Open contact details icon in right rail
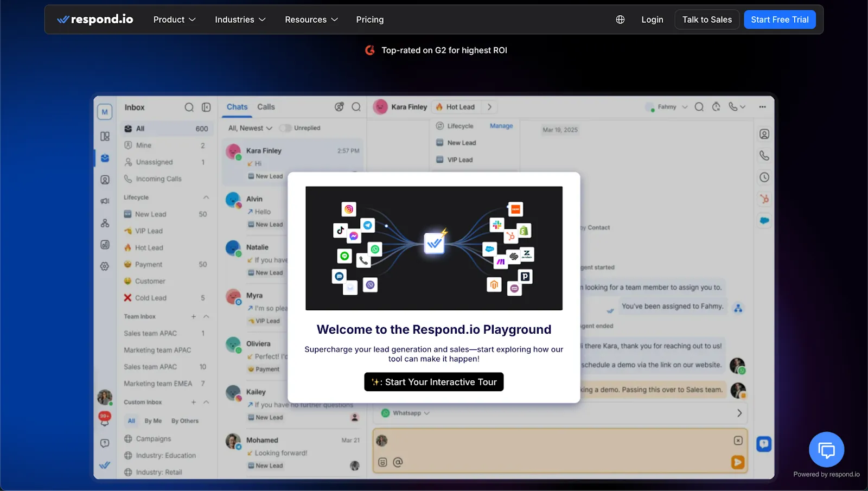Viewport: 868px width, 491px height. coord(764,134)
